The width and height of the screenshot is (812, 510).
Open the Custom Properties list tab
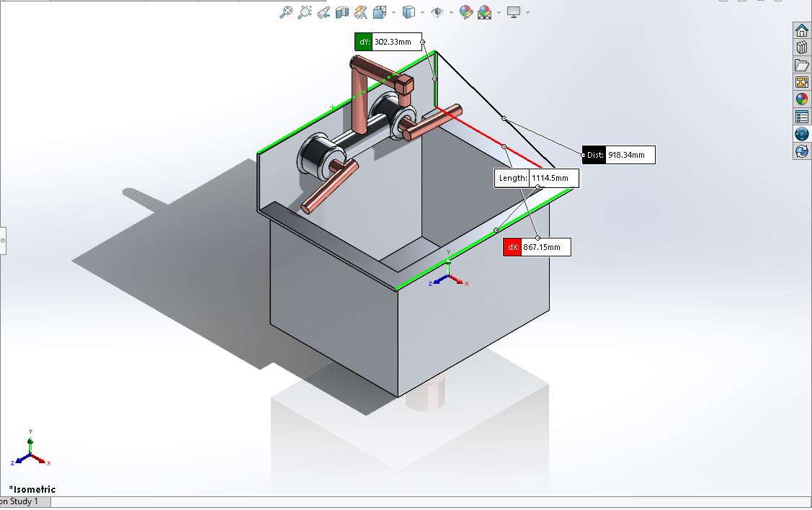[802, 117]
